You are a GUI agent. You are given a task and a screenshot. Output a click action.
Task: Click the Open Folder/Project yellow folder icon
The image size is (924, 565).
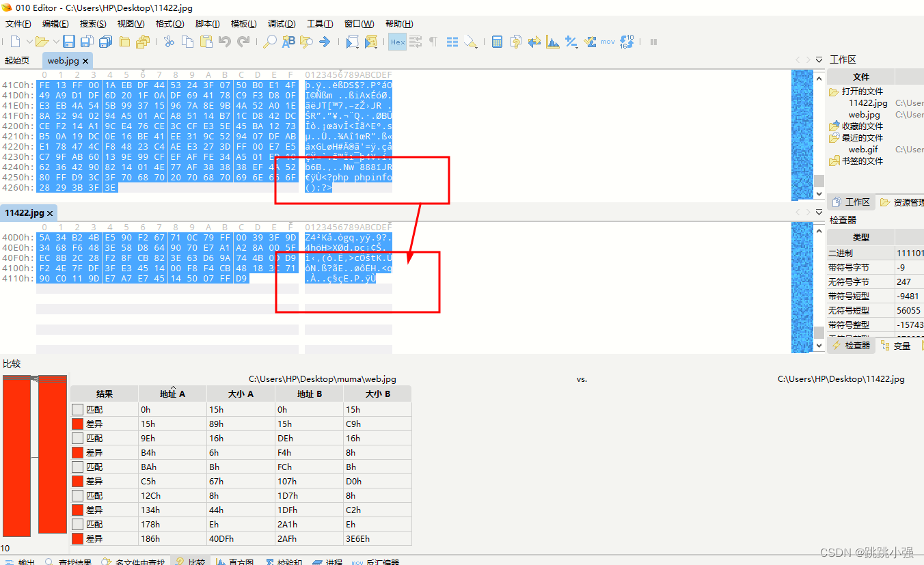click(124, 42)
